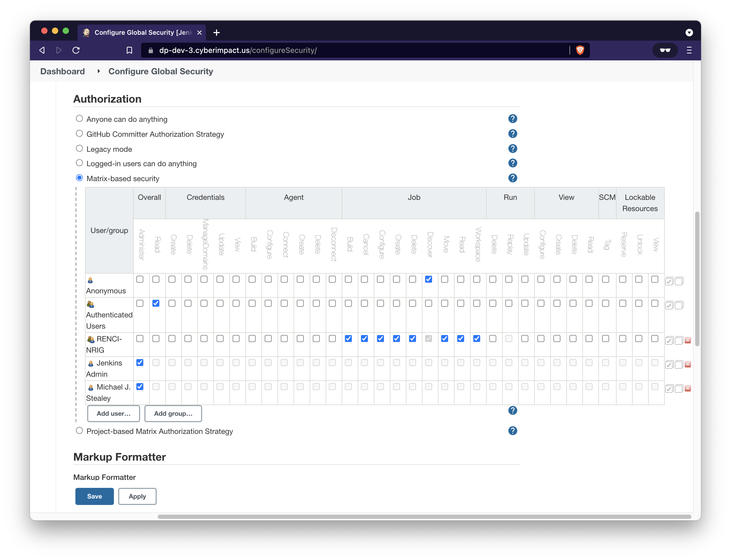Go to Dashboard breadcrumb

tap(62, 71)
